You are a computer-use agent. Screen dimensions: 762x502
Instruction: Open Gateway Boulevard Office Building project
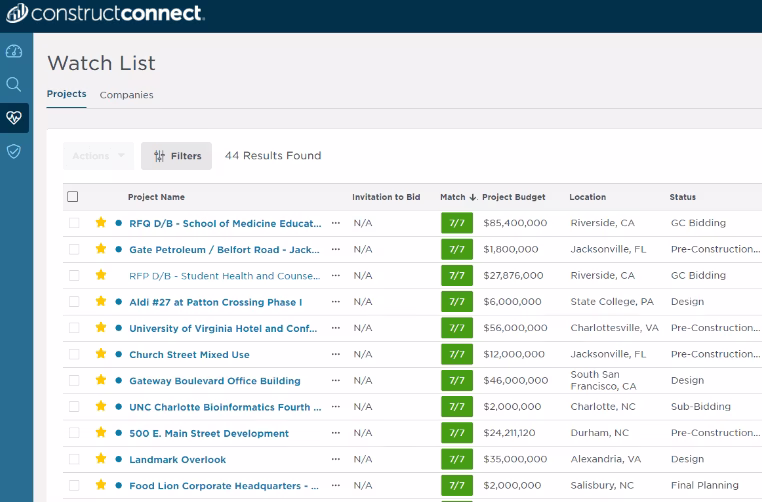(x=215, y=381)
